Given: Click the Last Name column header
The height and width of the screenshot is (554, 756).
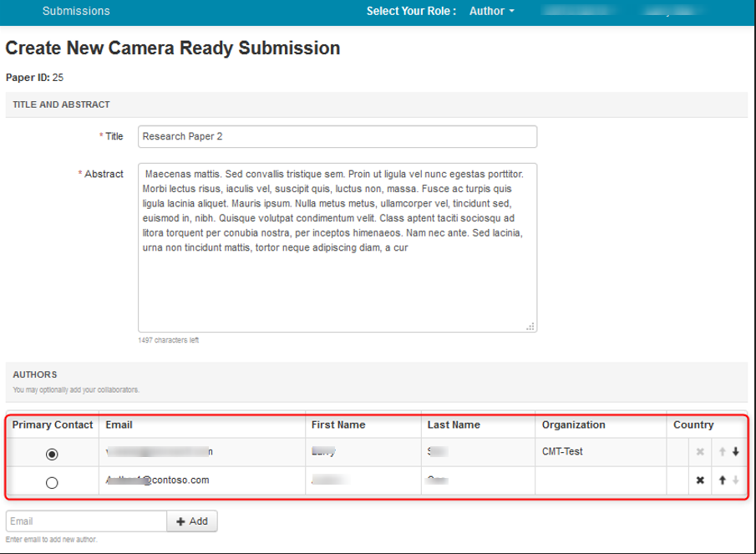Looking at the screenshot, I should (x=454, y=424).
